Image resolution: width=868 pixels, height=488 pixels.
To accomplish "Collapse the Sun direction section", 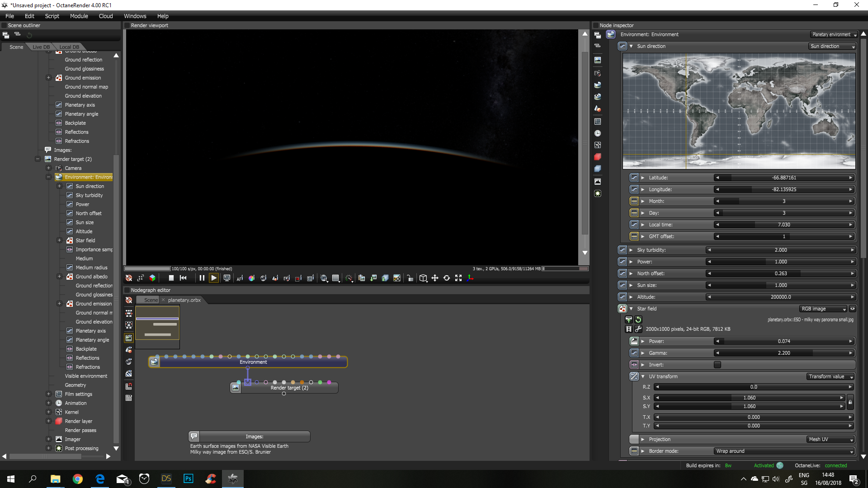I will point(631,46).
